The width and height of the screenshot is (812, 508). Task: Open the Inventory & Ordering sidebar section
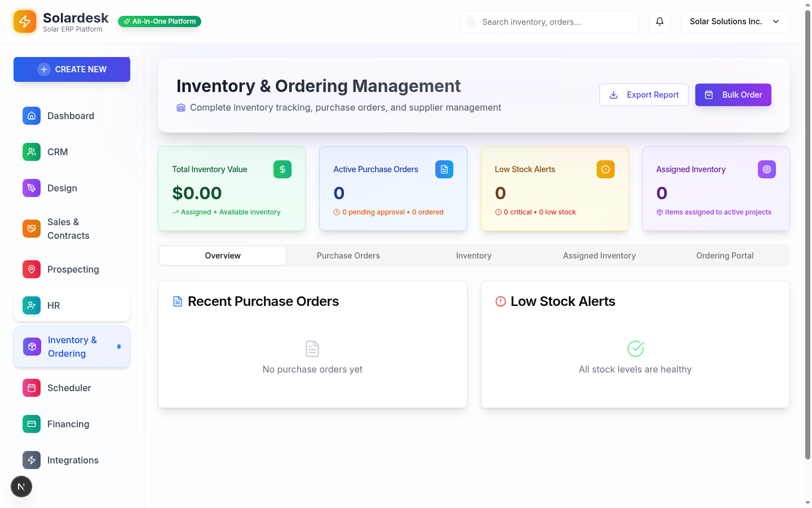(x=72, y=346)
